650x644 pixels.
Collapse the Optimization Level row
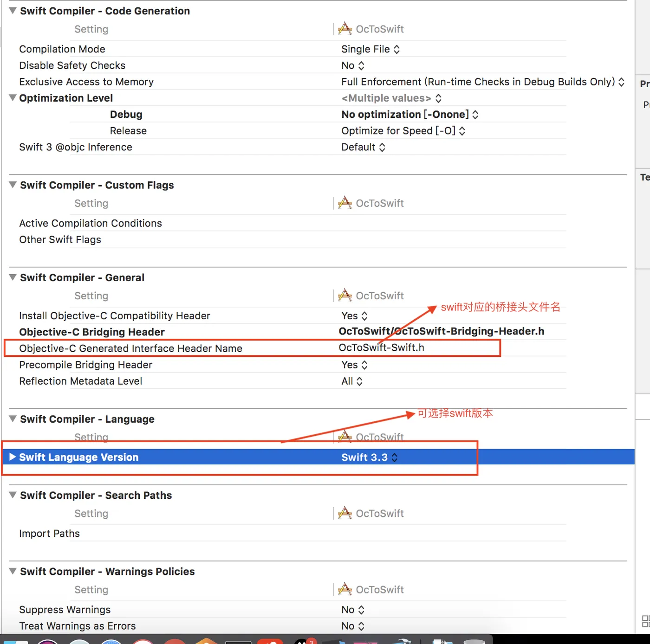pos(13,97)
